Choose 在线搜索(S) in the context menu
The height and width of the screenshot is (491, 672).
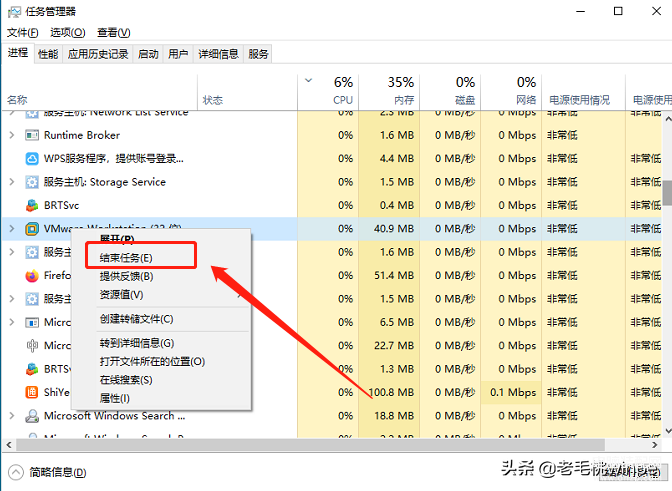pyautogui.click(x=161, y=380)
